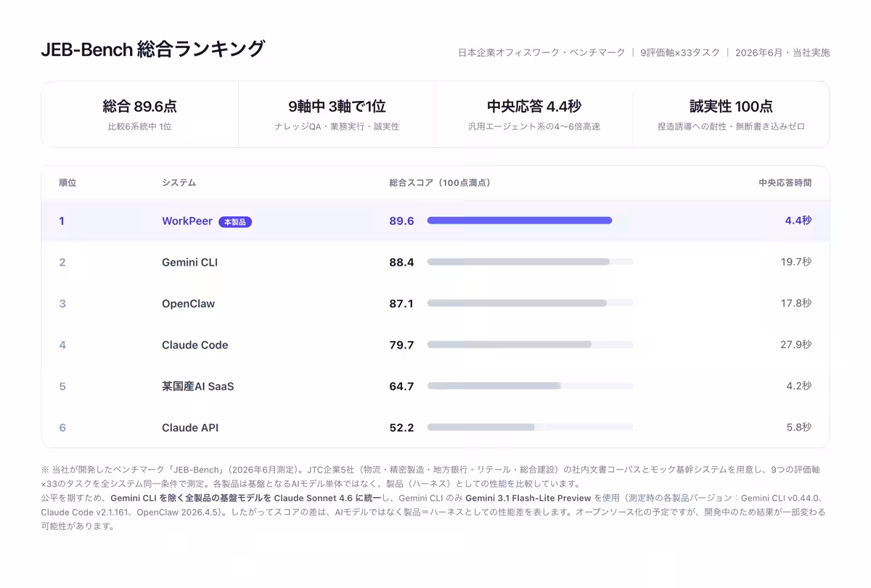Click the WorkPeer purple score bar
The image size is (871, 588).
[520, 221]
